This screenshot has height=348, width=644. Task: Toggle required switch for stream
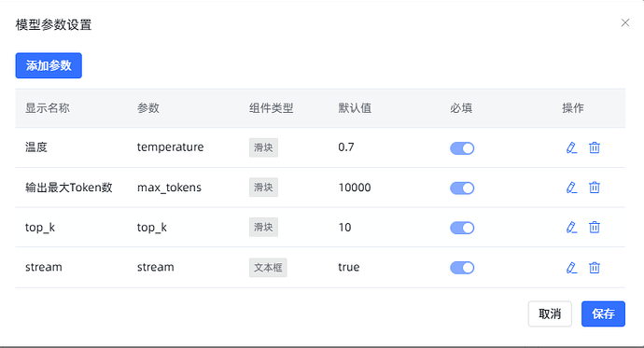point(462,268)
